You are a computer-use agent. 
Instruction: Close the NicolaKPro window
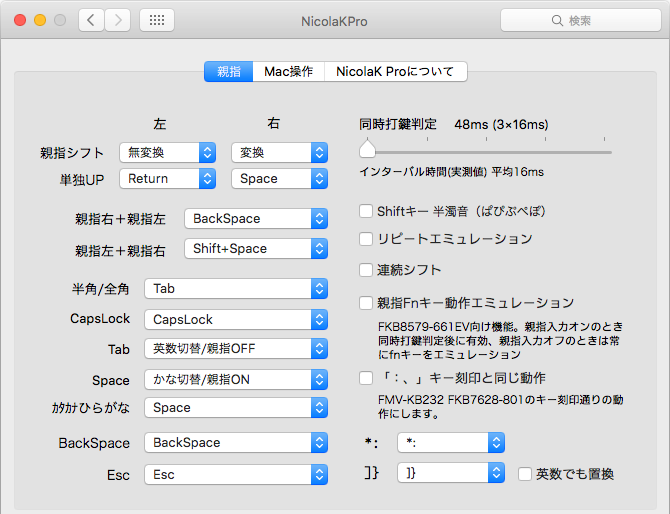click(x=20, y=20)
